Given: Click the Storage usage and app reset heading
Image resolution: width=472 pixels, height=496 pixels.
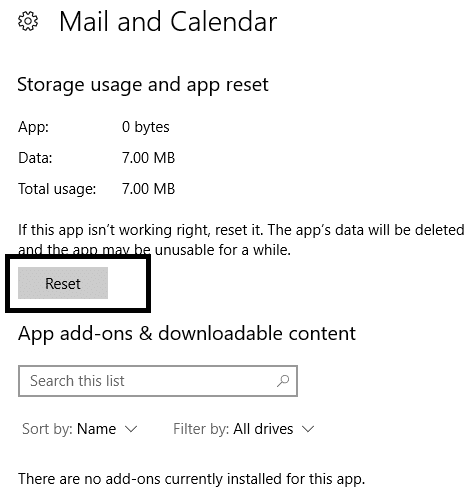Looking at the screenshot, I should pos(143,85).
